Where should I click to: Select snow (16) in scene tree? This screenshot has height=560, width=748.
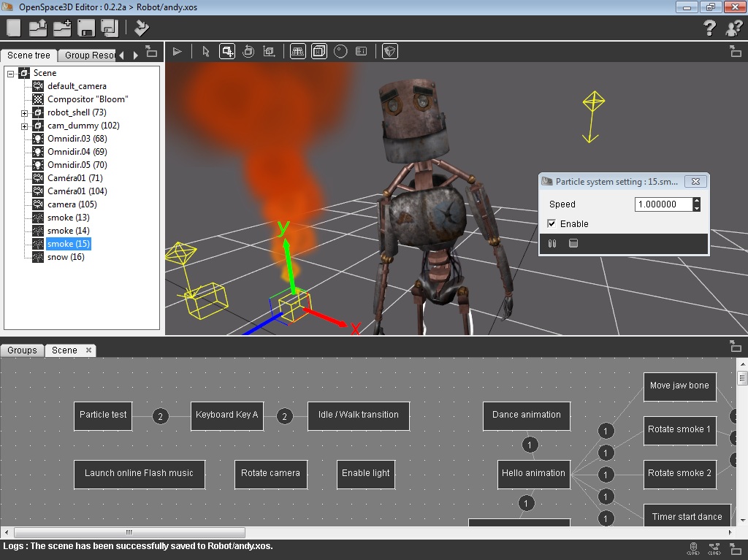[66, 257]
